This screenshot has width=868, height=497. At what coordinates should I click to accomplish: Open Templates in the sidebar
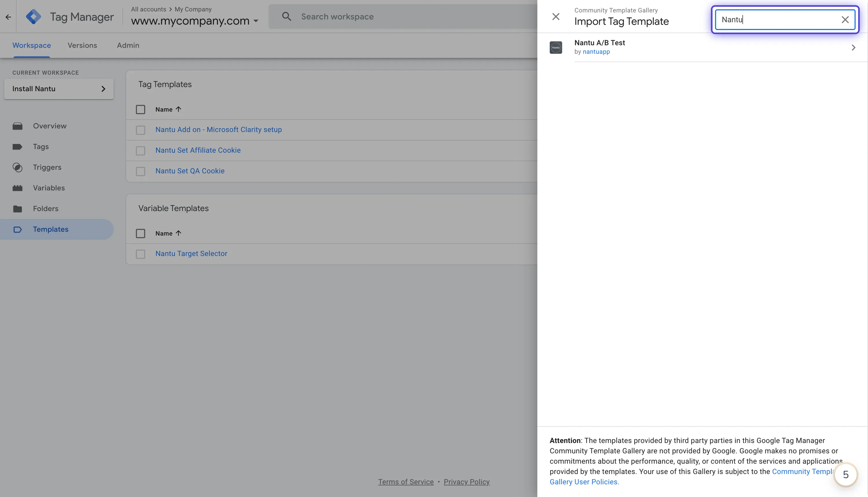[51, 229]
